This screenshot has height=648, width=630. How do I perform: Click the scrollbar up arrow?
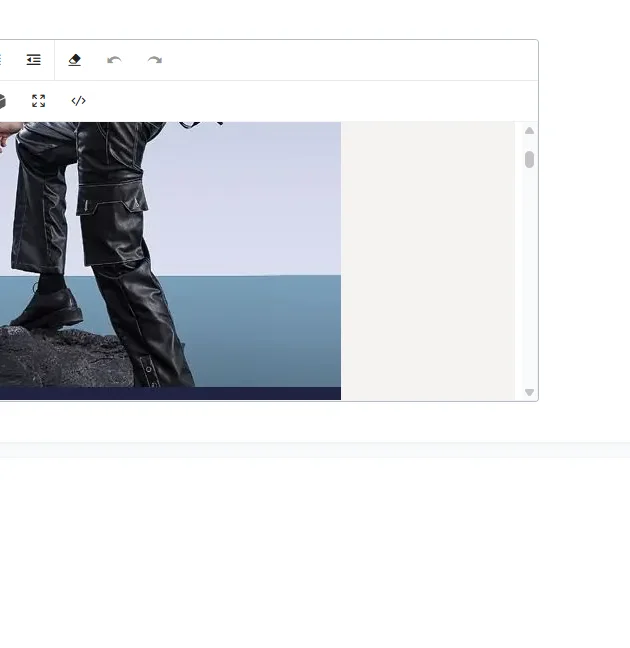click(529, 131)
